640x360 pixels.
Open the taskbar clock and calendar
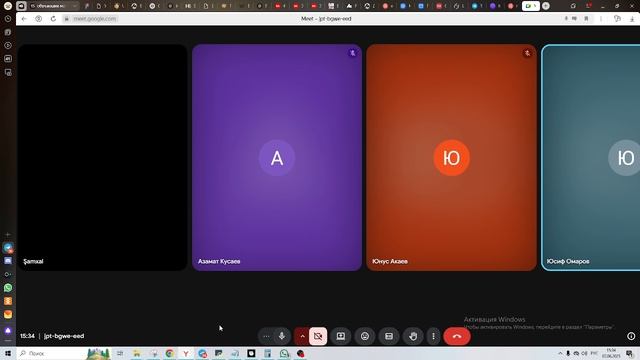pyautogui.click(x=611, y=353)
